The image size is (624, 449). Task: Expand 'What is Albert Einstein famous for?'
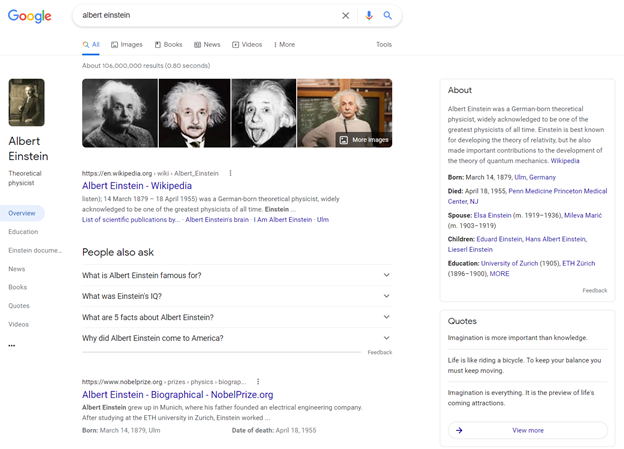click(237, 275)
